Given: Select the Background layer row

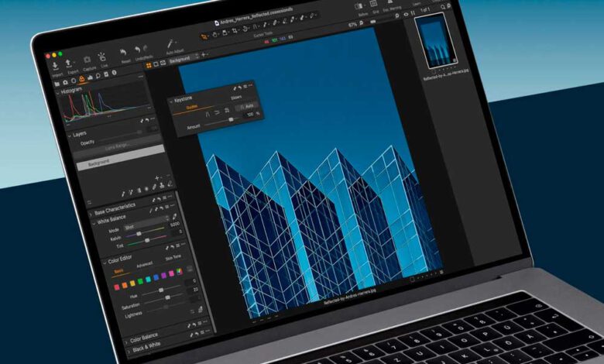Looking at the screenshot, I should [x=121, y=158].
